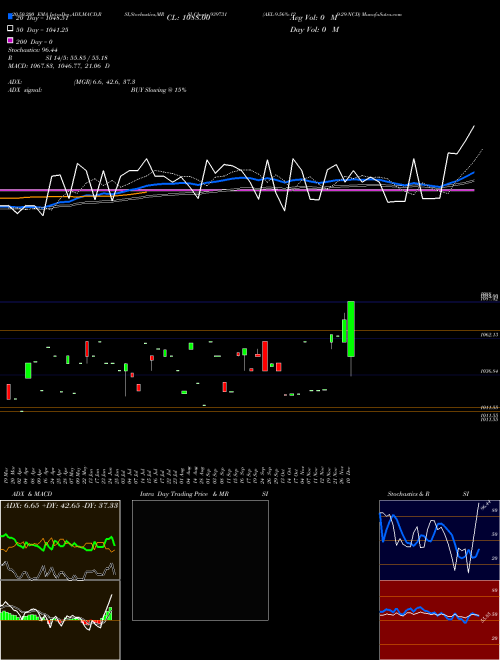Click the 'Day Vol: 0 M' text

tap(314, 29)
